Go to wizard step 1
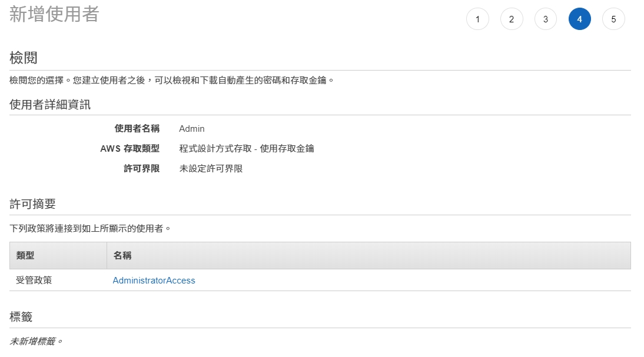The height and width of the screenshot is (357, 644). pyautogui.click(x=477, y=19)
